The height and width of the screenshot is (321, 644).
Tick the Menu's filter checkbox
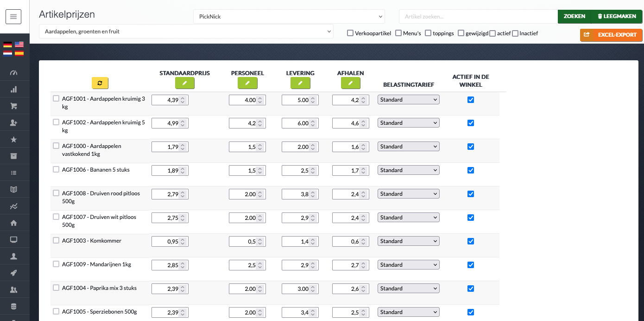click(398, 33)
